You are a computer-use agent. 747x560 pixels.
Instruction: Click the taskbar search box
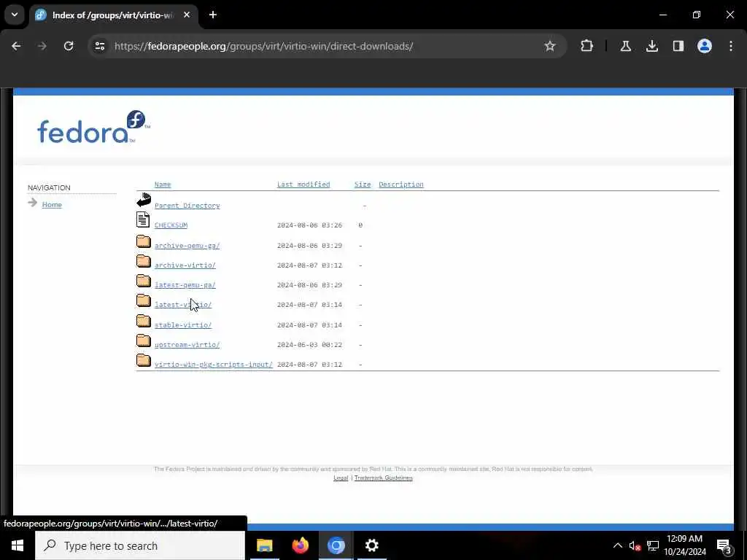pyautogui.click(x=140, y=545)
